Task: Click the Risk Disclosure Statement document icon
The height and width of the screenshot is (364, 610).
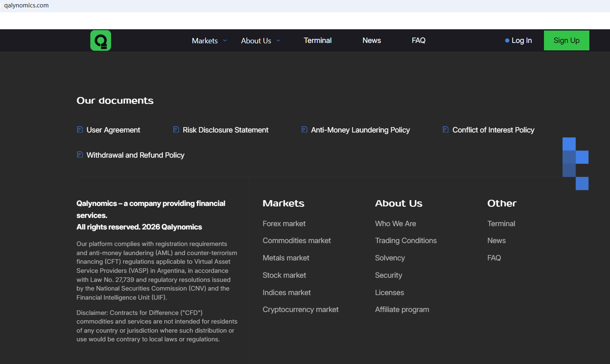Action: click(176, 130)
